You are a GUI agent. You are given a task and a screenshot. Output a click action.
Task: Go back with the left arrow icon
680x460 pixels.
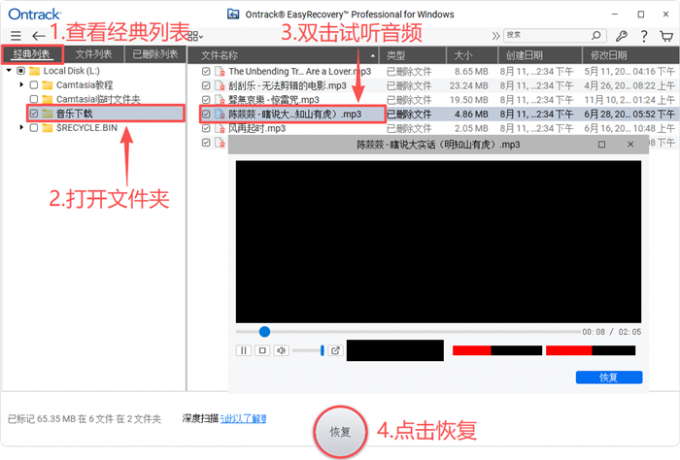pos(39,36)
